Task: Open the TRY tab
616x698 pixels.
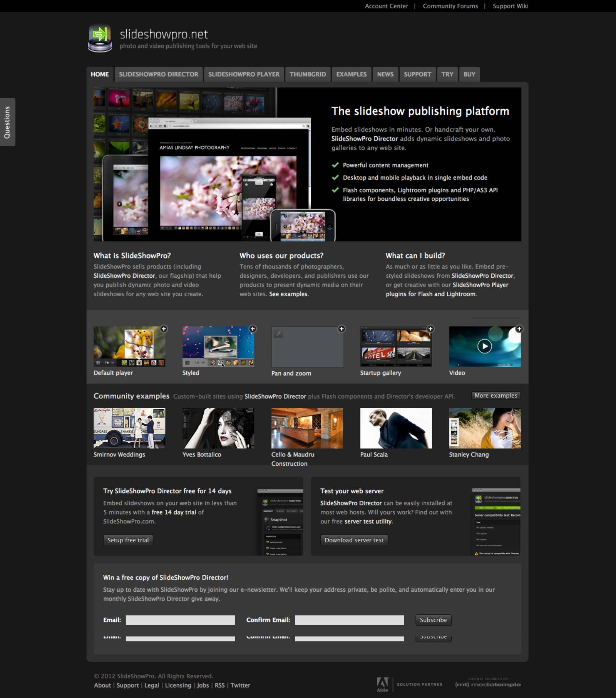Action: click(x=447, y=74)
